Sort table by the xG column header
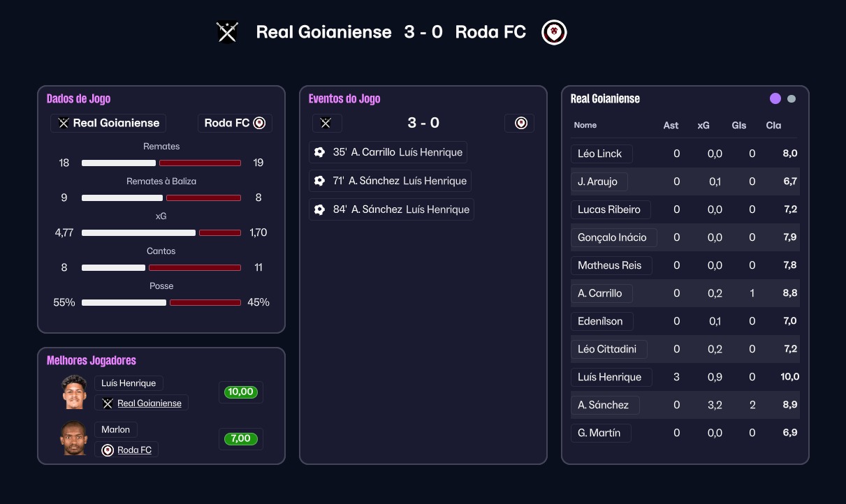Screen dimensions: 846x504 tap(703, 126)
